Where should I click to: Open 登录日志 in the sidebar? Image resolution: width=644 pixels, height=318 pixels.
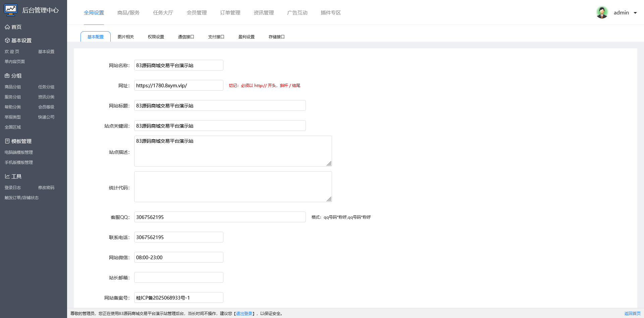pyautogui.click(x=13, y=188)
